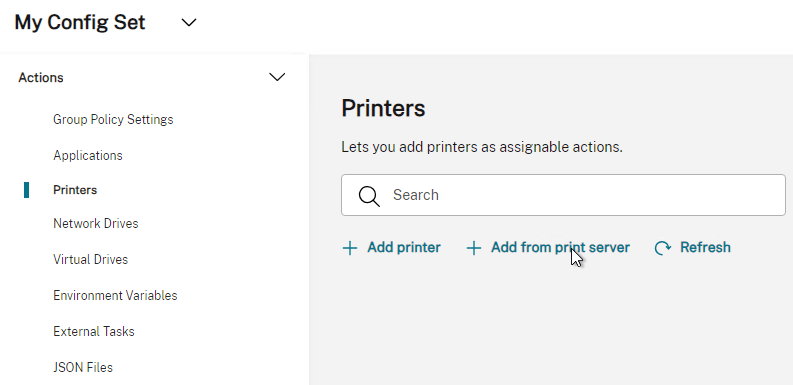
Task: Navigate to Virtual Drives
Action: [91, 259]
